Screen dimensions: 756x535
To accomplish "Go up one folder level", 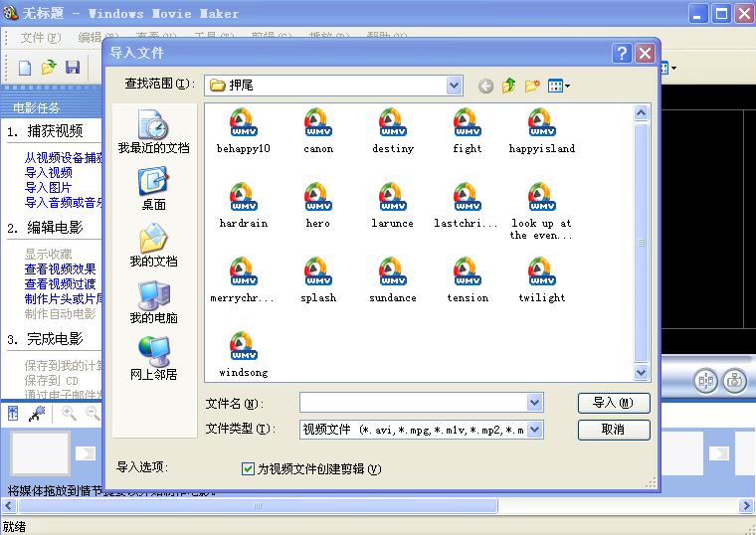I will point(508,86).
